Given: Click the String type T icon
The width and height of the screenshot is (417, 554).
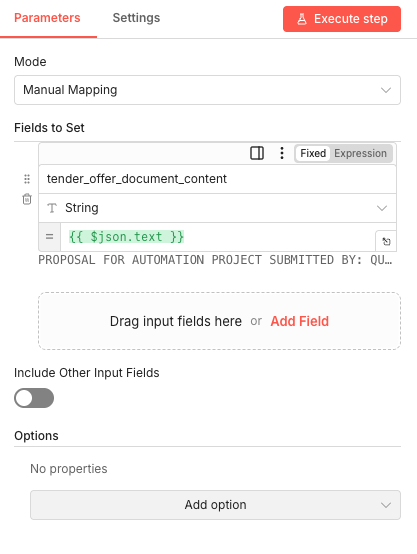Looking at the screenshot, I should coord(52,208).
